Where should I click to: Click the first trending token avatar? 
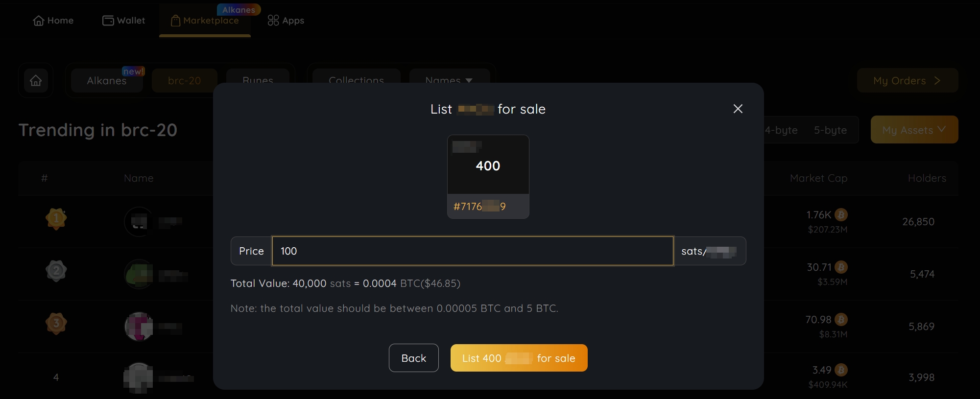click(139, 222)
